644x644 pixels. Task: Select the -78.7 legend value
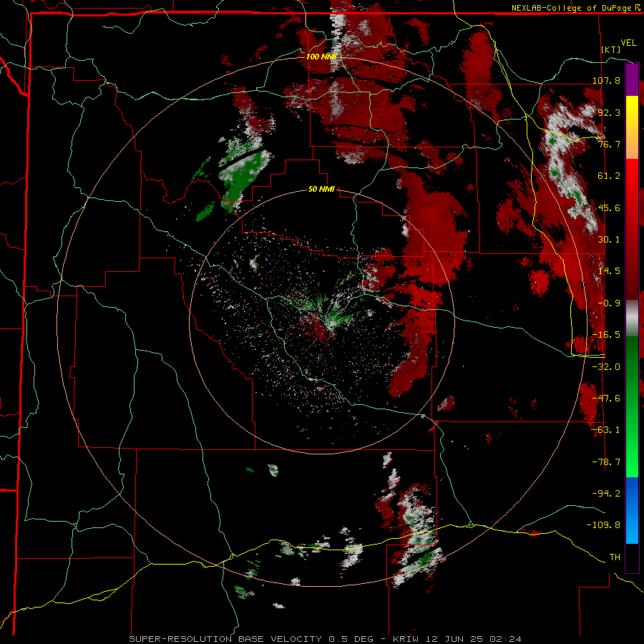click(x=606, y=462)
